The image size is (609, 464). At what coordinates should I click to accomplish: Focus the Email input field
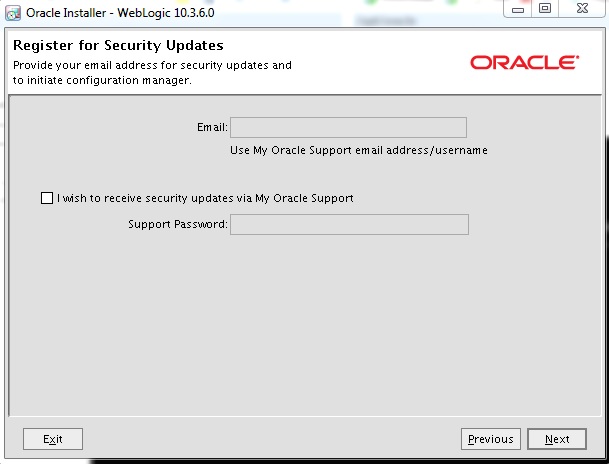point(348,127)
